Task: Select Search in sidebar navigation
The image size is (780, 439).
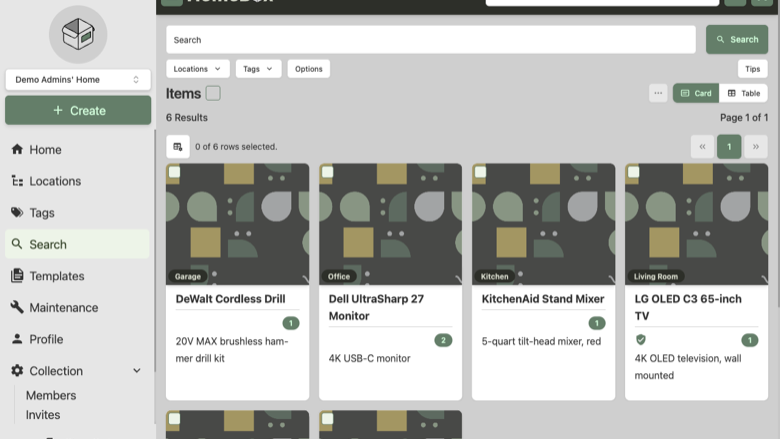Action: coord(77,244)
